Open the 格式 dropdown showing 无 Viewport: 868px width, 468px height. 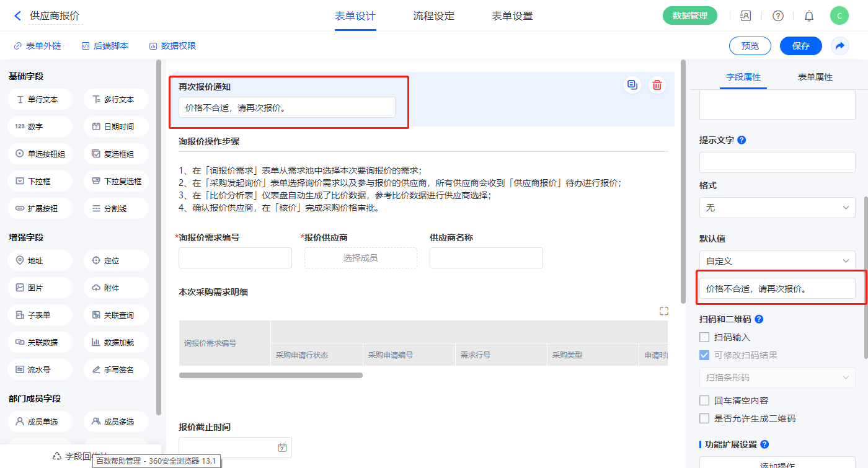pos(777,208)
